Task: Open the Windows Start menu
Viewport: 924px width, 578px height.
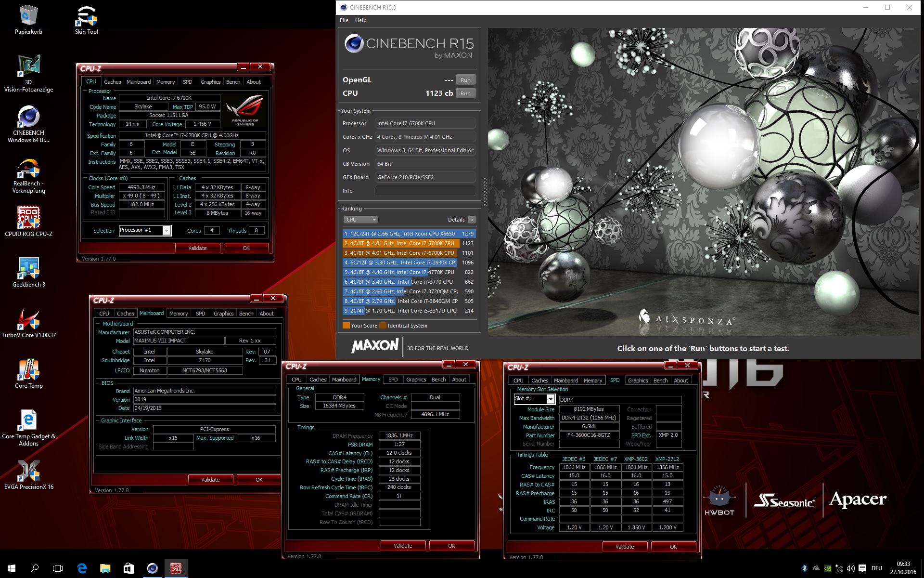Action: coord(12,568)
